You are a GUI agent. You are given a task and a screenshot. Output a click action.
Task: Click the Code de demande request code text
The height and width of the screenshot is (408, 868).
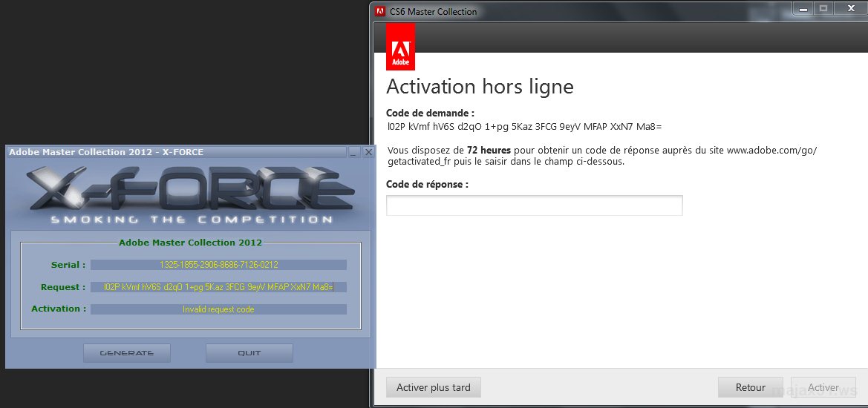coord(524,127)
